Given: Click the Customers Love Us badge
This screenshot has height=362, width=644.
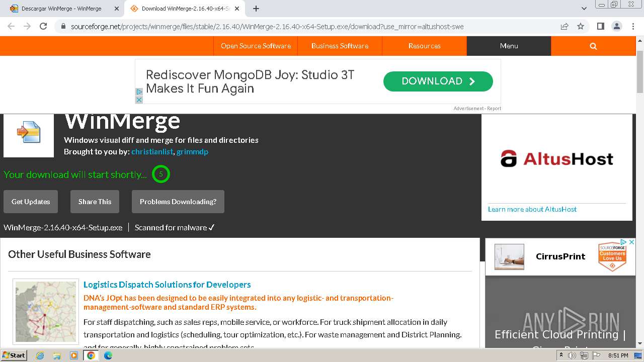Looking at the screenshot, I should (x=612, y=256).
